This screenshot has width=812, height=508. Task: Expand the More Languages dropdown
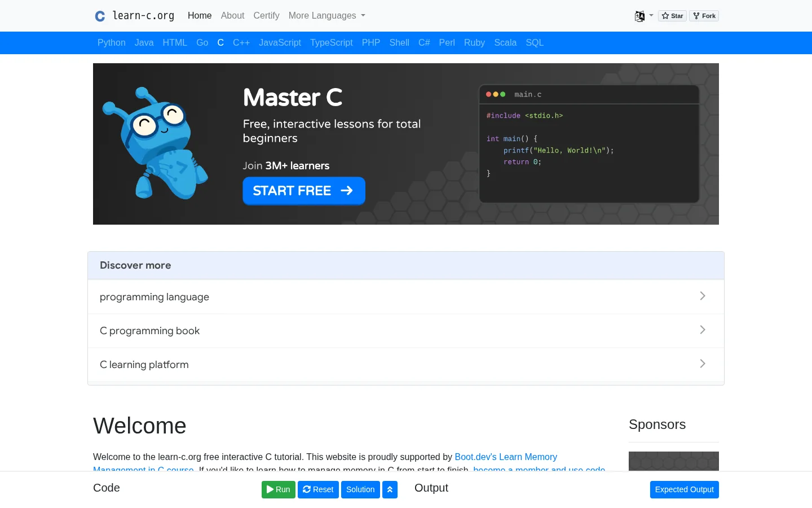pos(327,16)
